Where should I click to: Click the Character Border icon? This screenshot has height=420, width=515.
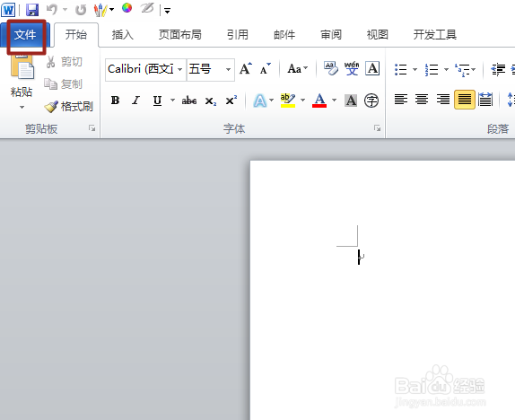pos(372,69)
